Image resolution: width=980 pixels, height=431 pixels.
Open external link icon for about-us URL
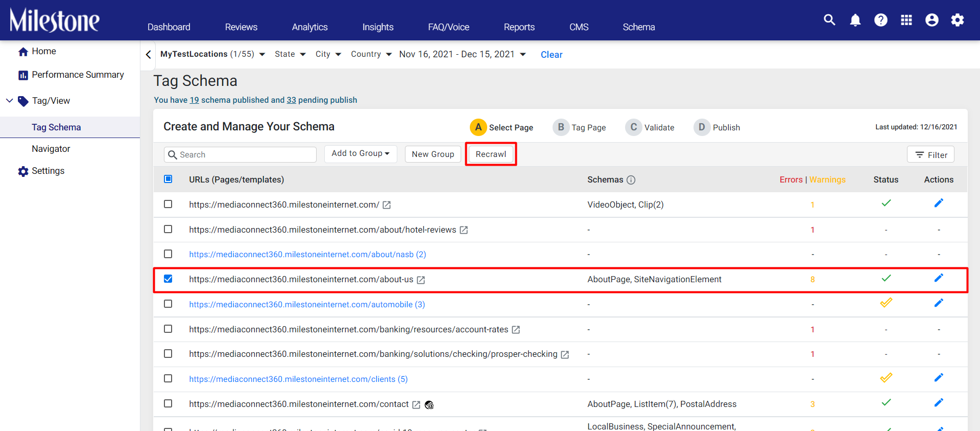pos(421,280)
